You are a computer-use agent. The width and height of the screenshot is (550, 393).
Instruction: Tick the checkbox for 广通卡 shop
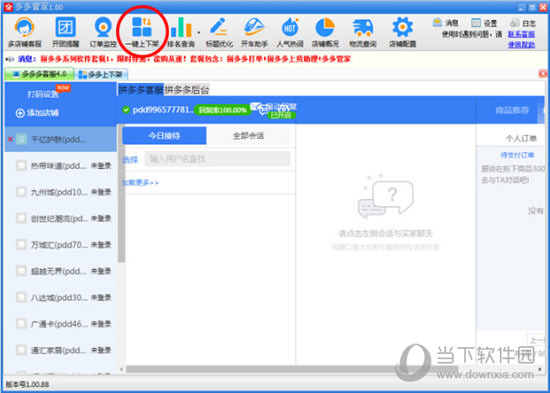pyautogui.click(x=21, y=324)
